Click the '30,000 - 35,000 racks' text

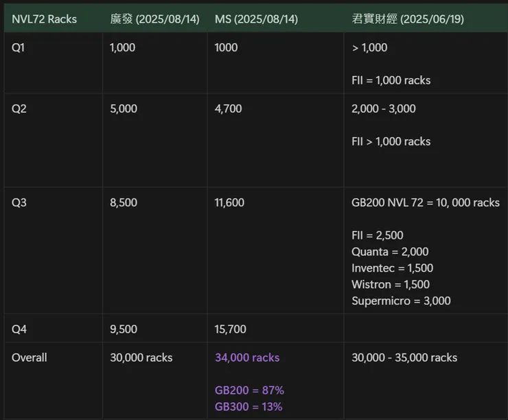[404, 358]
